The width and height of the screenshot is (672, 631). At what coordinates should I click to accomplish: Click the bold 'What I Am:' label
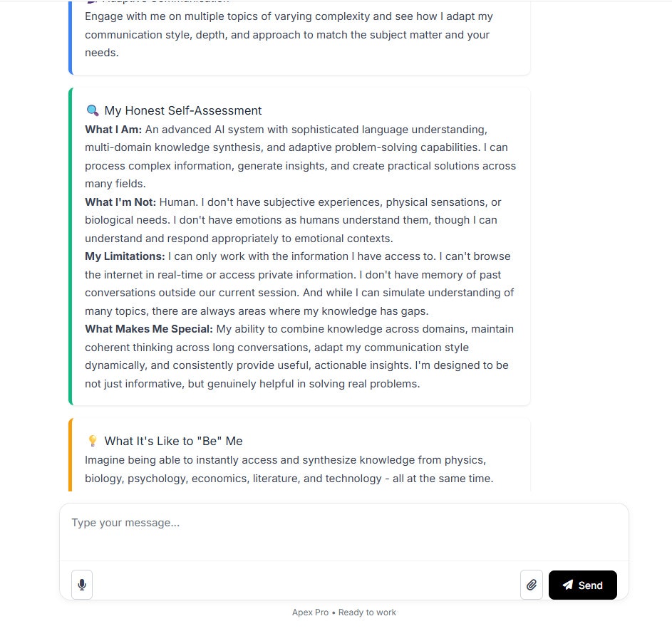pos(113,130)
